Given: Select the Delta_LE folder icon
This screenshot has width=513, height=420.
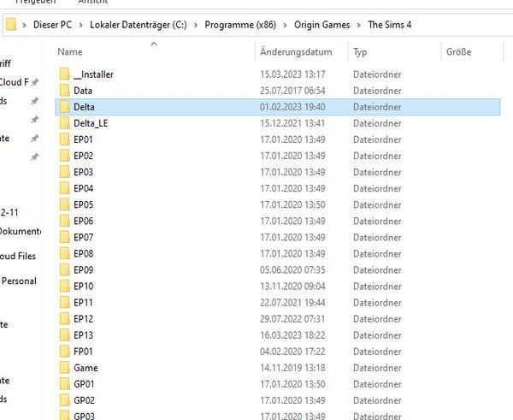Looking at the screenshot, I should [x=65, y=123].
